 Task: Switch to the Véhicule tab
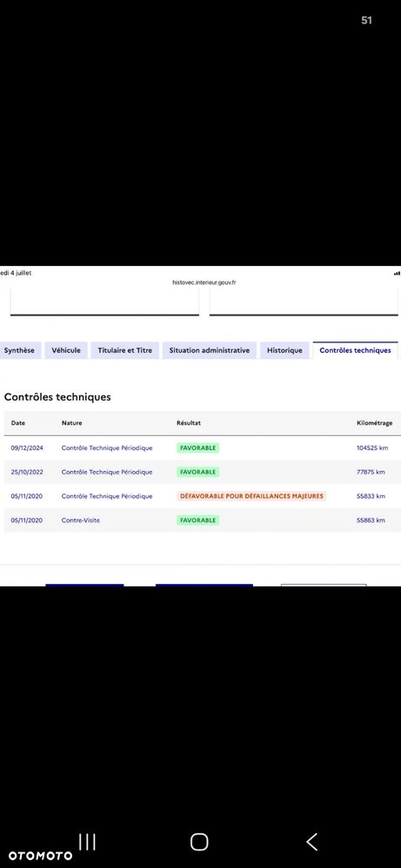[66, 350]
